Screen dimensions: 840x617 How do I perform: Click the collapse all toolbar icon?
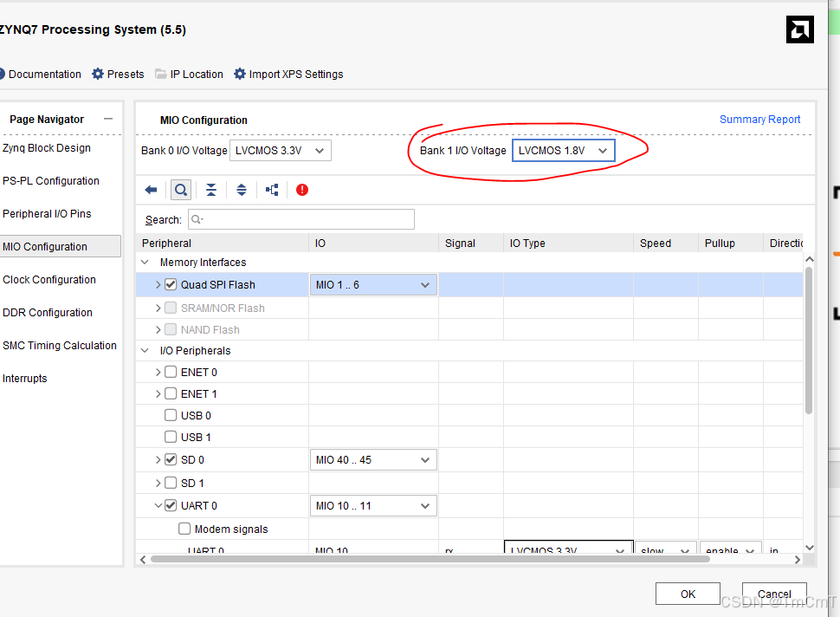pos(211,190)
